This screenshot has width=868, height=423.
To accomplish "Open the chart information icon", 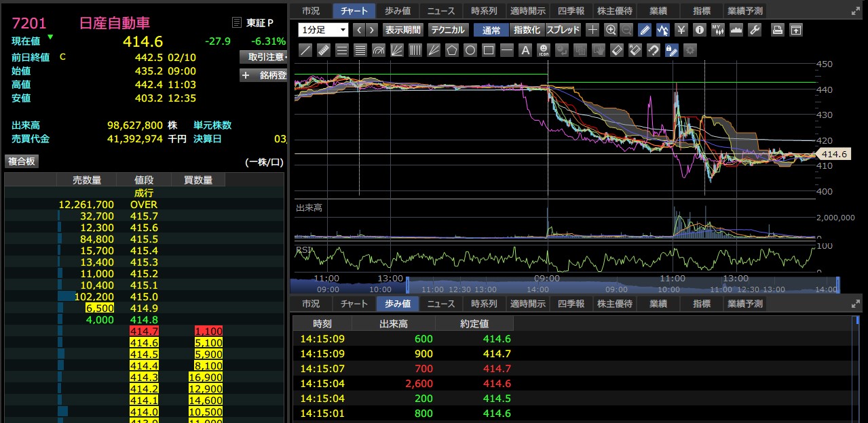I will 700,30.
